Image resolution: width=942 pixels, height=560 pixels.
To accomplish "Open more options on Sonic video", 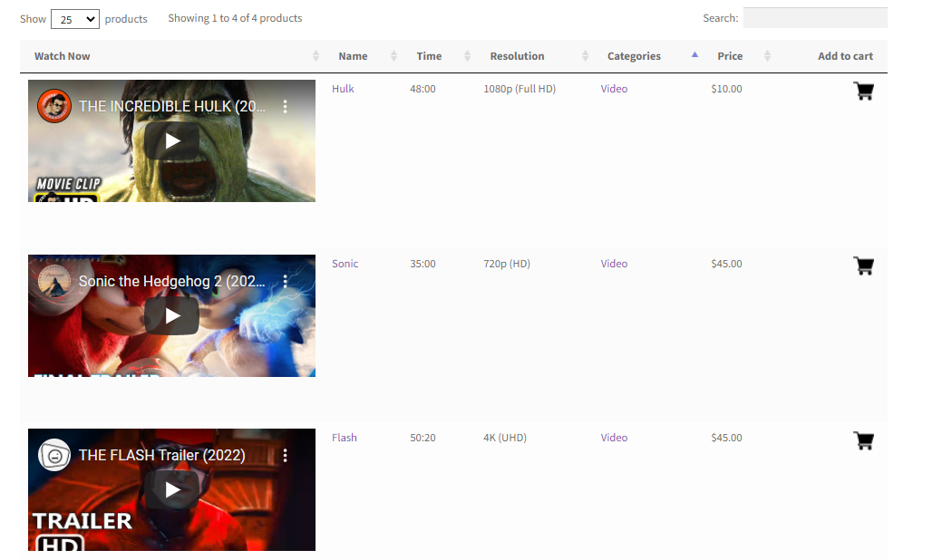I will point(285,281).
